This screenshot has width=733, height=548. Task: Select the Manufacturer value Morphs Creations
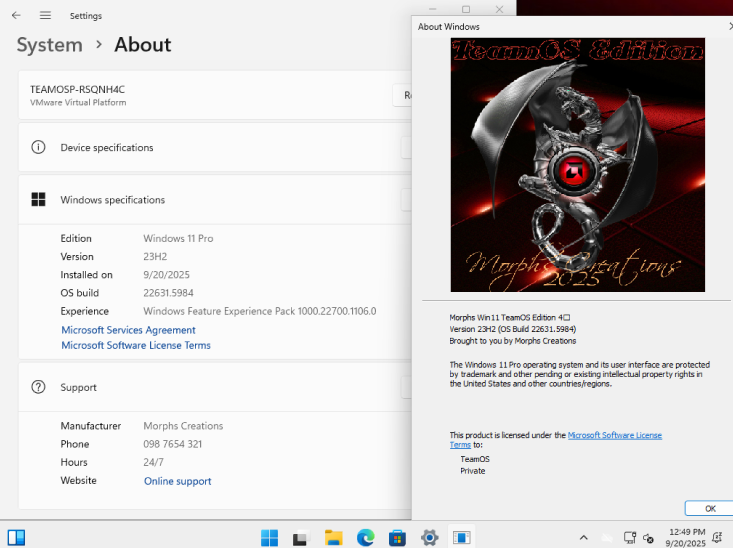[x=183, y=426]
